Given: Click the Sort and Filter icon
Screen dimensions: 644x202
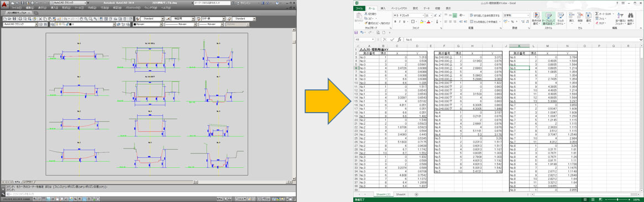Looking at the screenshot, I should point(620,18).
